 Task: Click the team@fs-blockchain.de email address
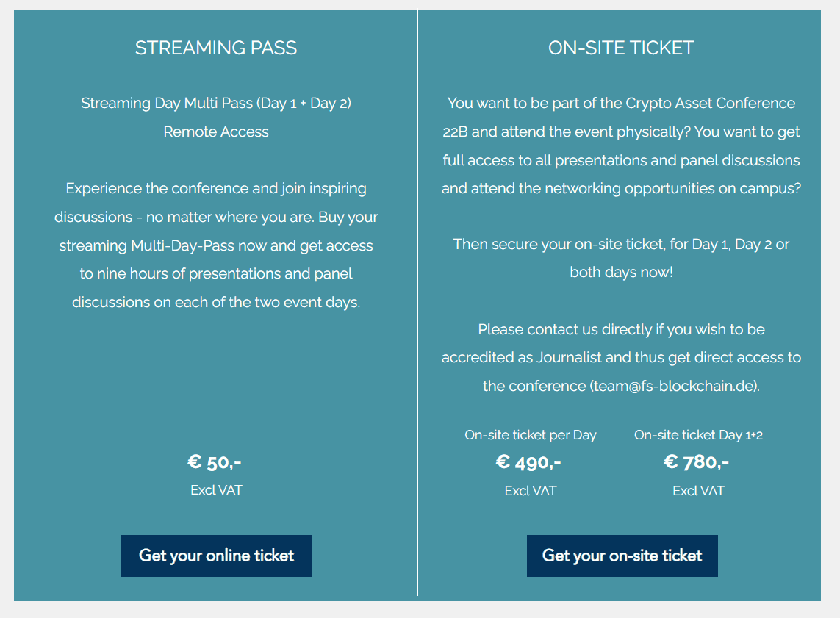[674, 386]
